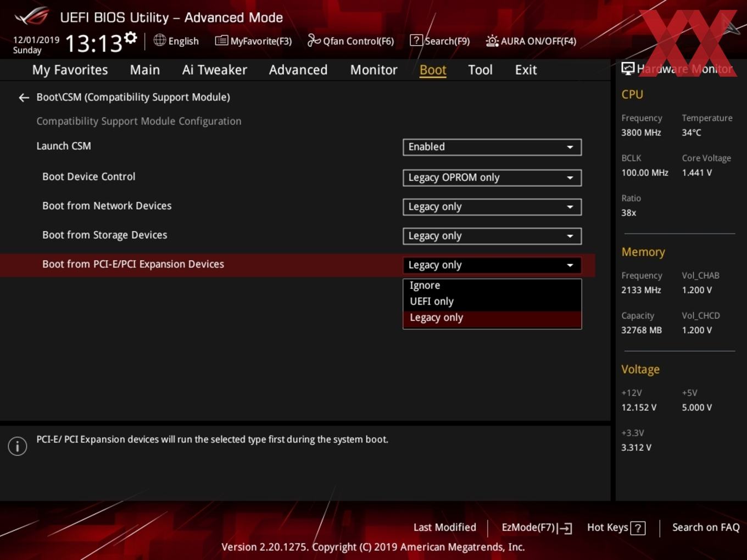Click Core Voltage value 1.441 V
This screenshot has width=747, height=560.
(x=697, y=173)
